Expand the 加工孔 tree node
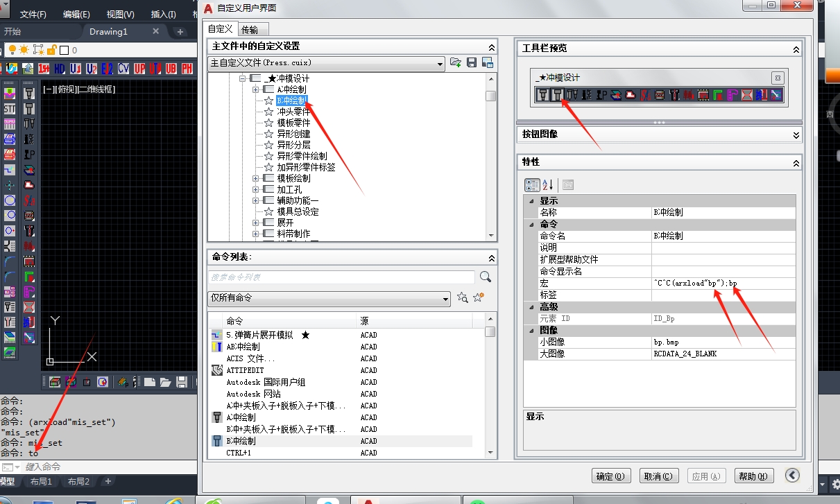This screenshot has height=504, width=840. tap(255, 189)
